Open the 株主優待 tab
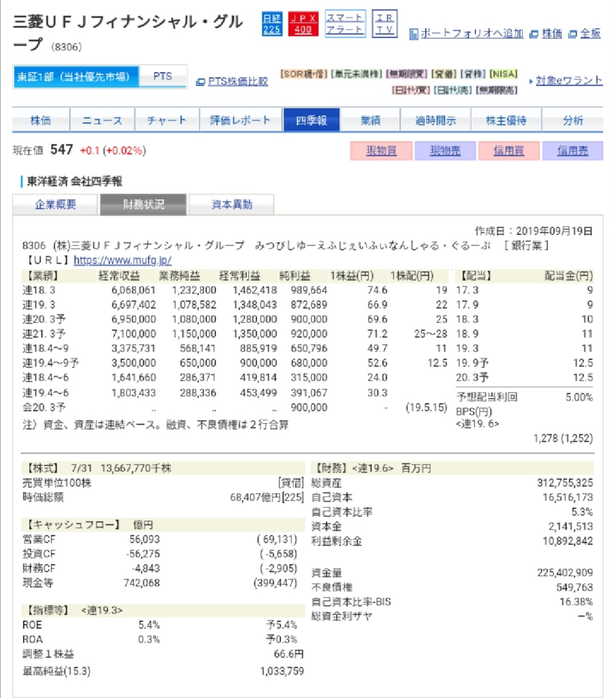This screenshot has width=616, height=698. pyautogui.click(x=506, y=120)
